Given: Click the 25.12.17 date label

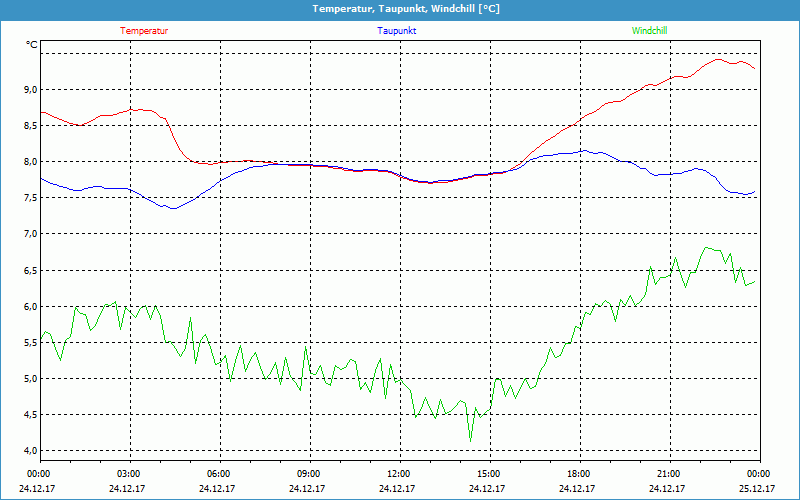Looking at the screenshot, I should (758, 489).
